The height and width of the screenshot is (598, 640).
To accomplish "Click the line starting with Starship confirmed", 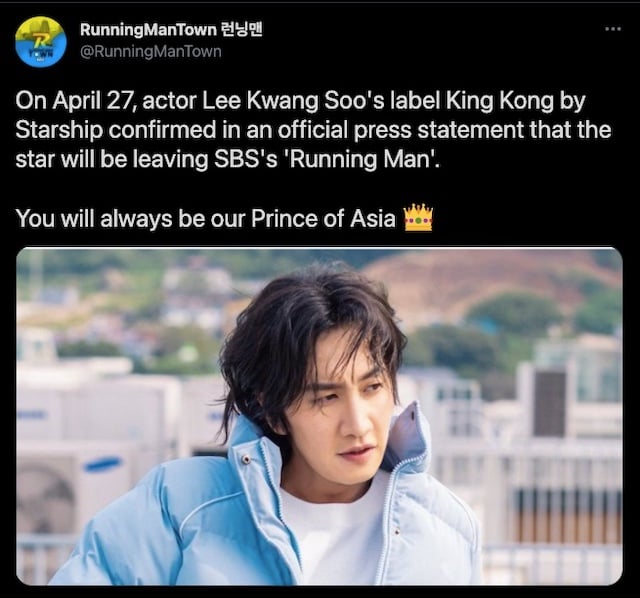I will 313,130.
